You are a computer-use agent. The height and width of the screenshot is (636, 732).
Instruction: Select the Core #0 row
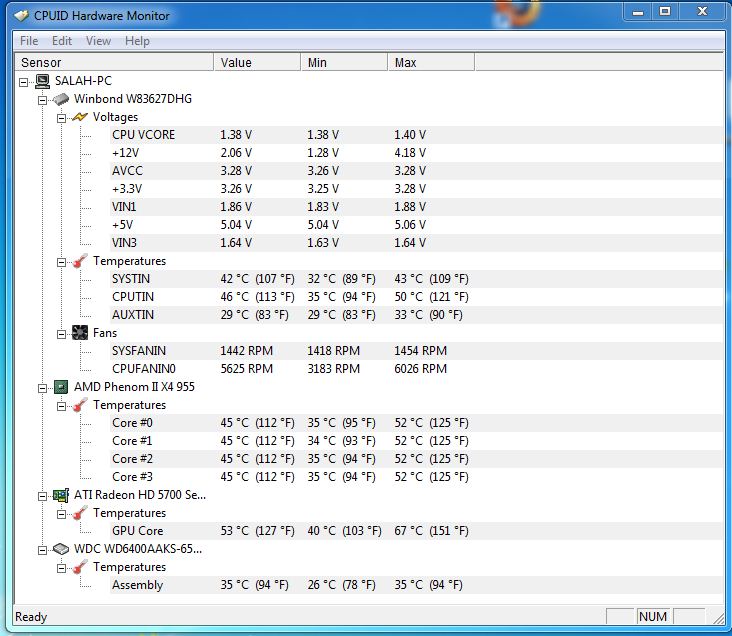[416, 423]
